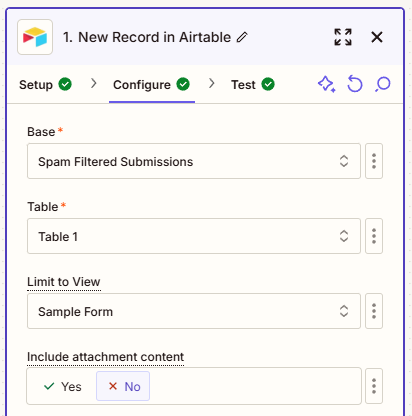Click the Base field label
Viewport: 412px width, 416px height.
41,132
